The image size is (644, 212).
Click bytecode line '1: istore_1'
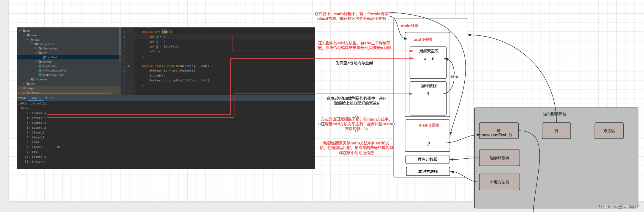pos(36,118)
